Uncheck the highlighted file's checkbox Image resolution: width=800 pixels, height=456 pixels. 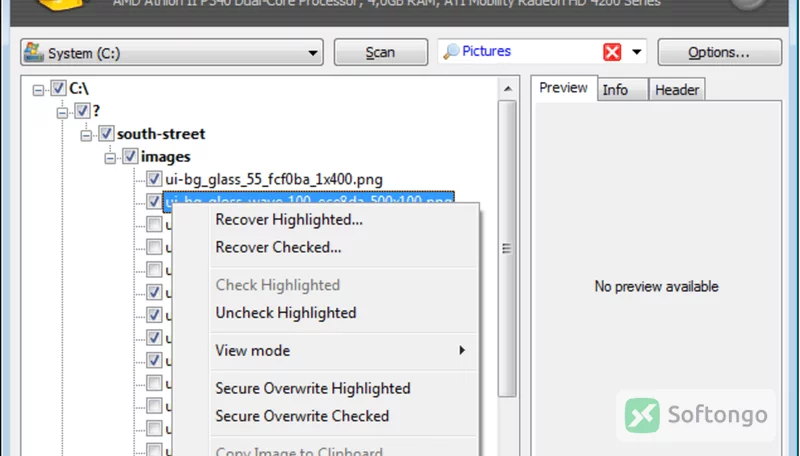[154, 201]
